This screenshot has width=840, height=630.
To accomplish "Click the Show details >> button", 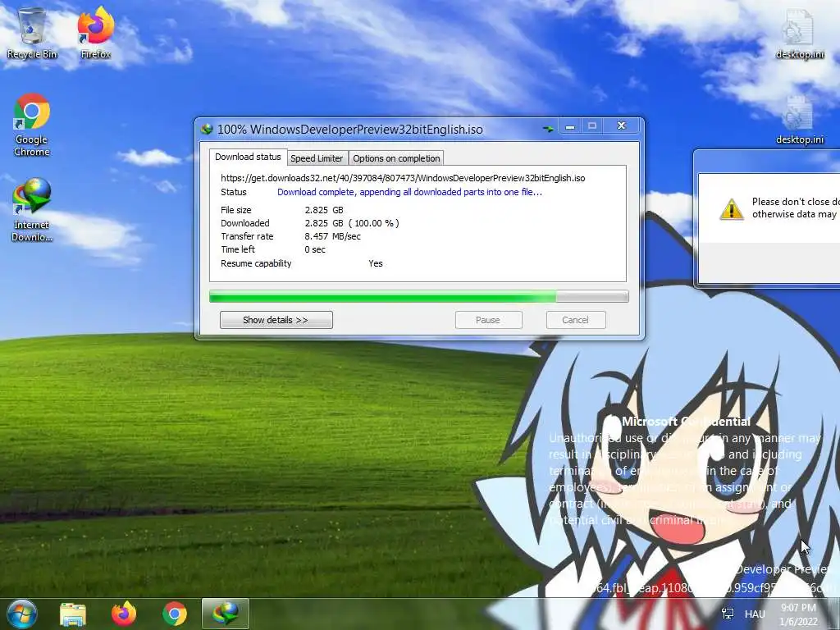I will tap(276, 320).
